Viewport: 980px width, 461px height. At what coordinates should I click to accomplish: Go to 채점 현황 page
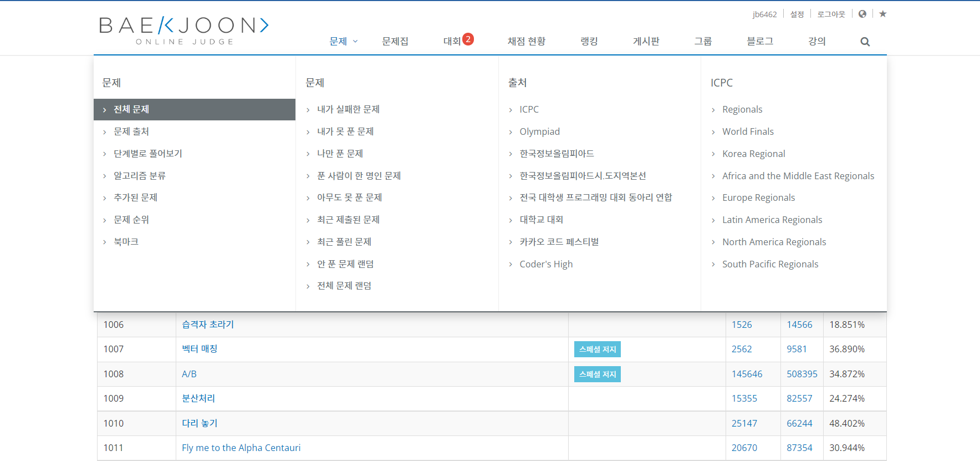point(526,41)
